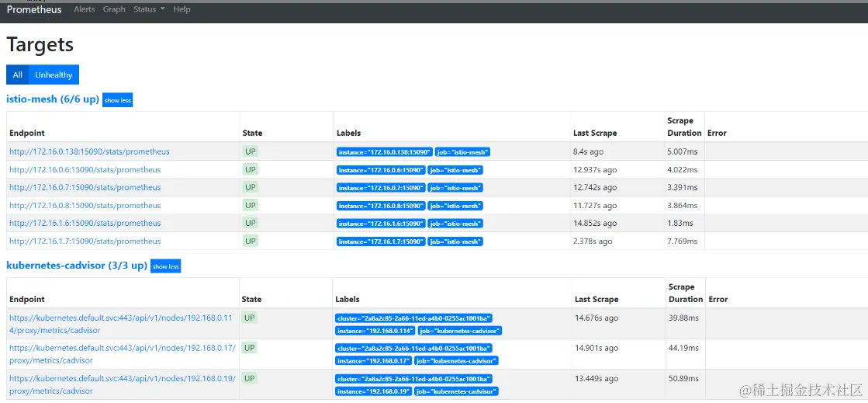Open the Prometheus home brand link

coord(34,9)
